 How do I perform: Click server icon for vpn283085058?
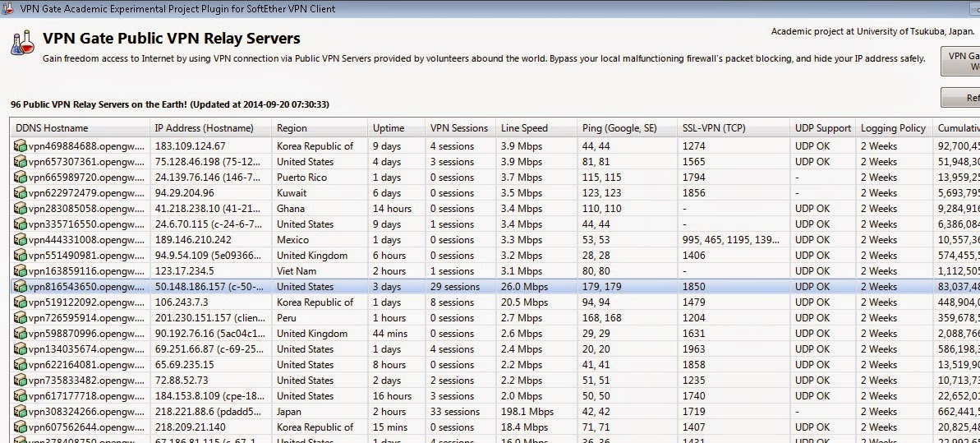(20, 209)
